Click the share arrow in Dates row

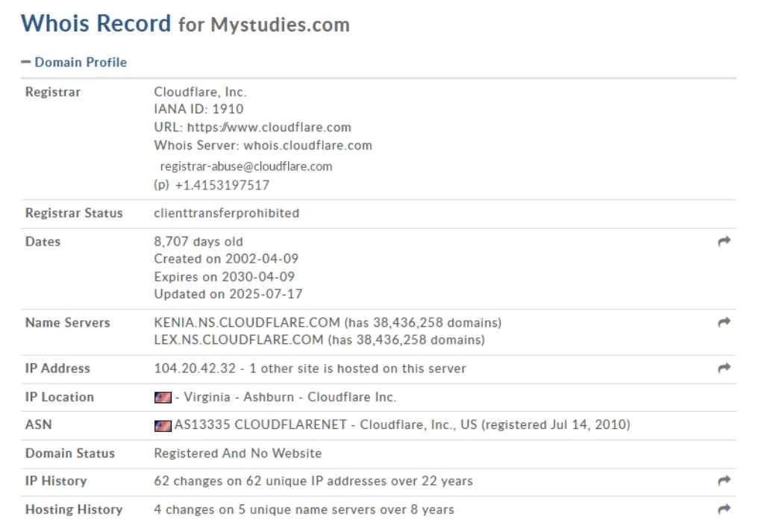724,241
